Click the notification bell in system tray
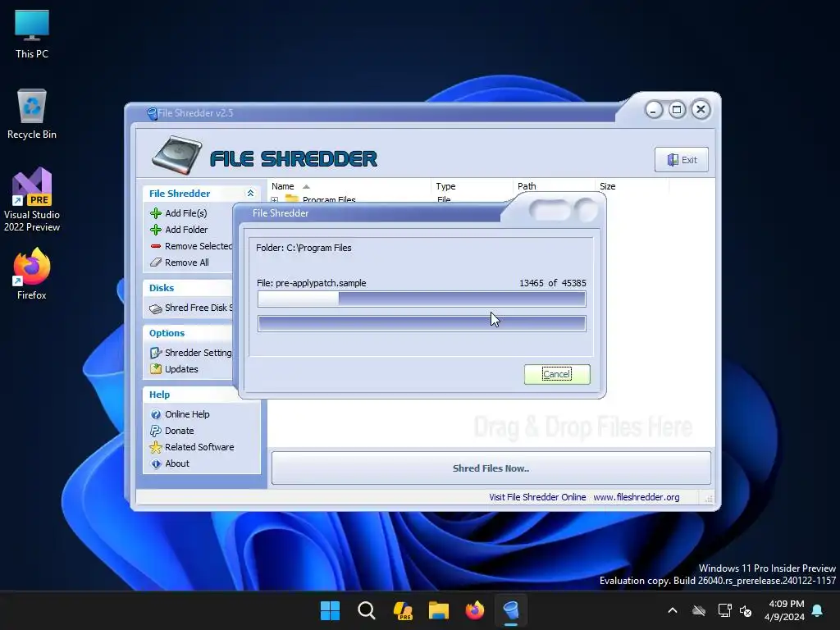The height and width of the screenshot is (630, 840). tap(818, 610)
